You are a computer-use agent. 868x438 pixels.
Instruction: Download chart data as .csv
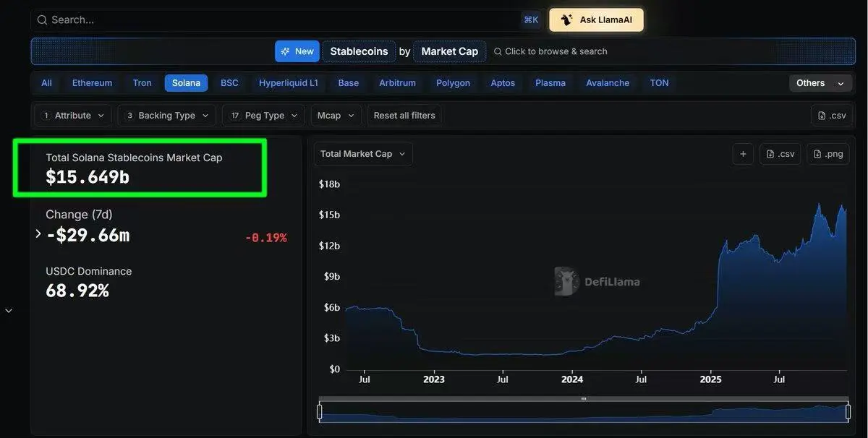click(x=780, y=154)
